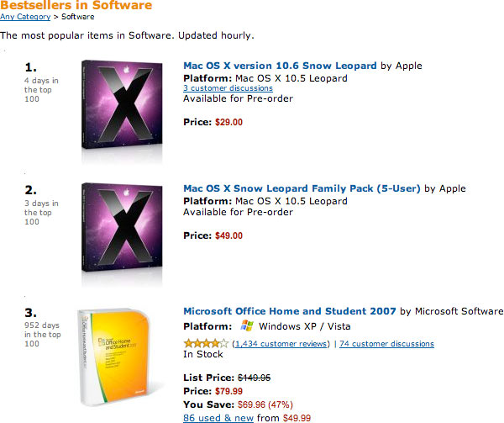This screenshot has width=504, height=423.
Task: View the 74 customer discussions link
Action: coord(386,344)
